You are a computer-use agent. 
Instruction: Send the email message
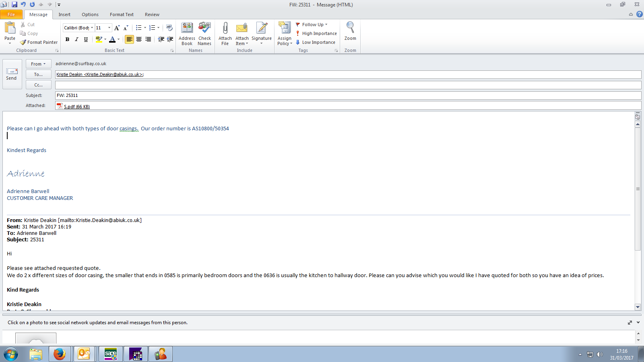pos(12,74)
